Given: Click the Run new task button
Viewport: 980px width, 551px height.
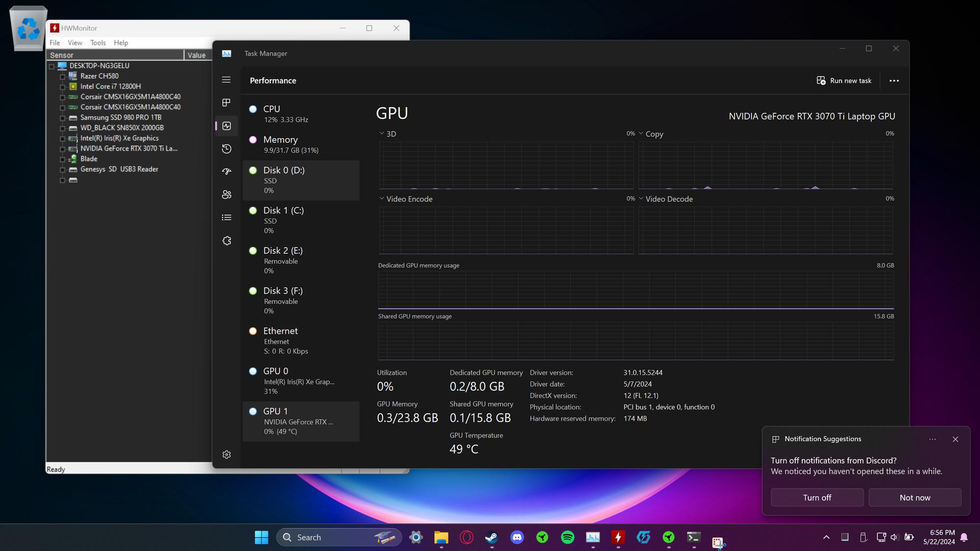Looking at the screenshot, I should [x=844, y=81].
